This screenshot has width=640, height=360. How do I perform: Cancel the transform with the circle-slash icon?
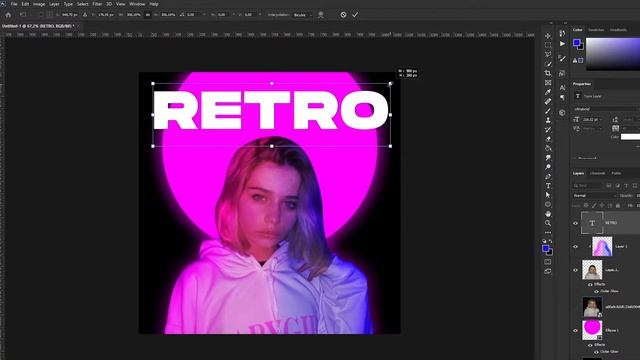pos(343,15)
